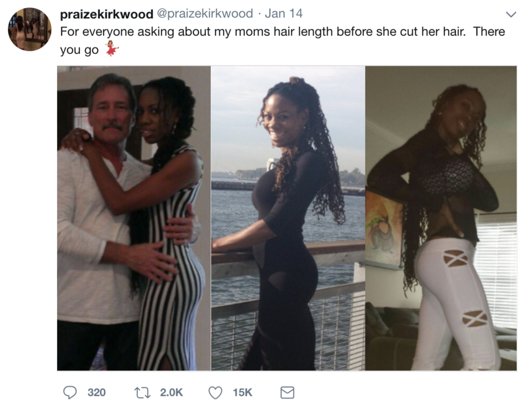The height and width of the screenshot is (412, 532).
Task: Open the Jan 14 timestamp permalink
Action: pyautogui.click(x=284, y=14)
